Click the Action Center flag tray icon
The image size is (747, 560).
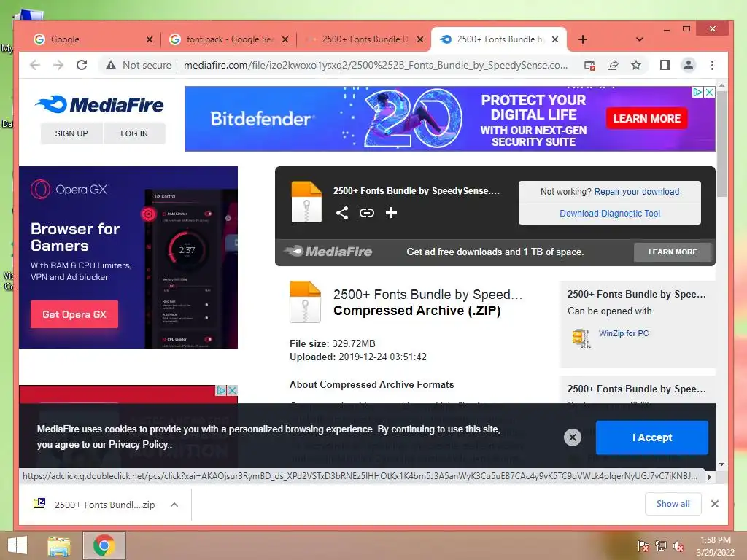tap(643, 546)
